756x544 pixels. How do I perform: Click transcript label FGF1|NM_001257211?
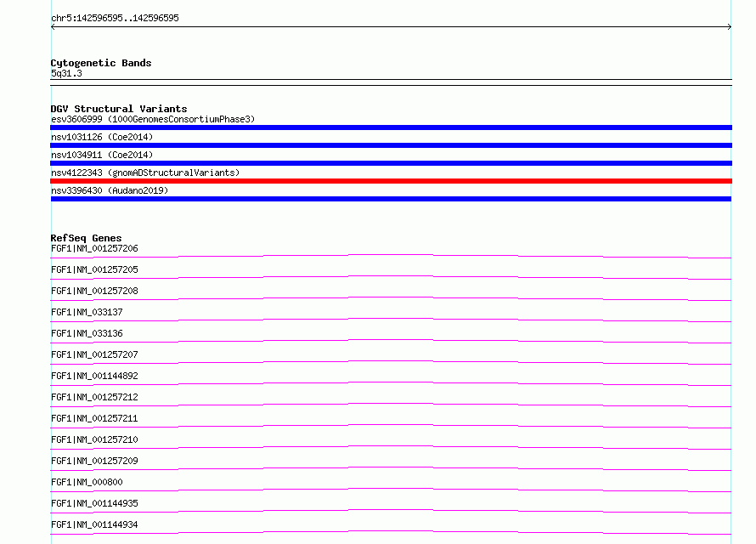coord(94,418)
